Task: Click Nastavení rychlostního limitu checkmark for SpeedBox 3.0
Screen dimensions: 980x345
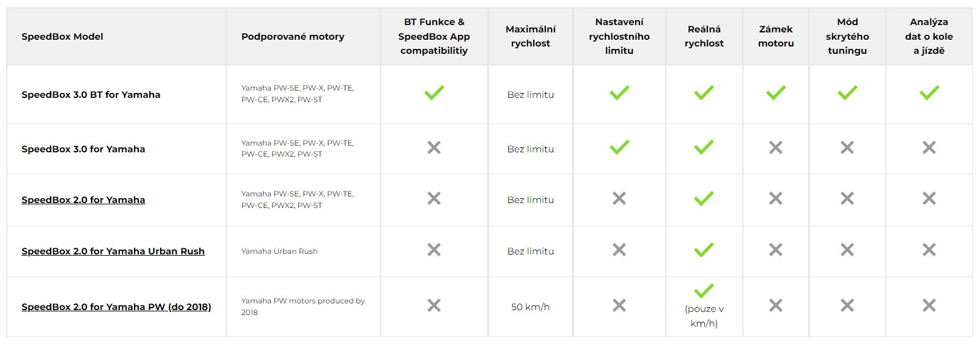Action: (x=619, y=147)
